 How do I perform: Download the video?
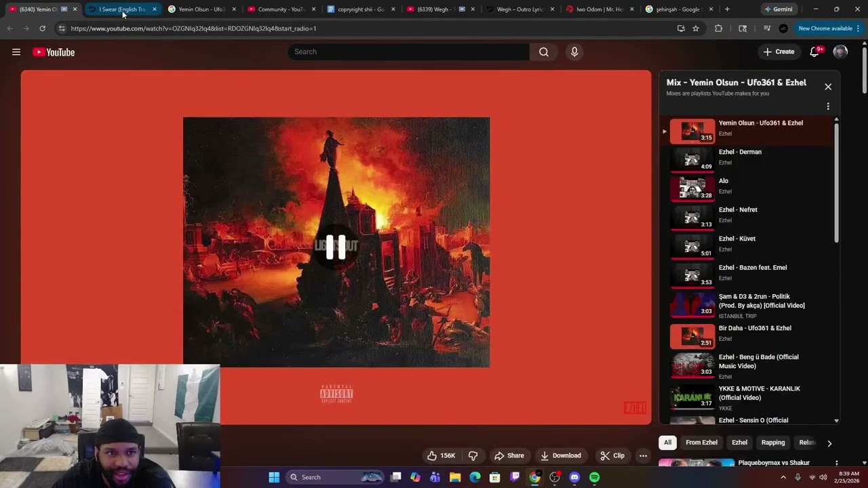561,455
